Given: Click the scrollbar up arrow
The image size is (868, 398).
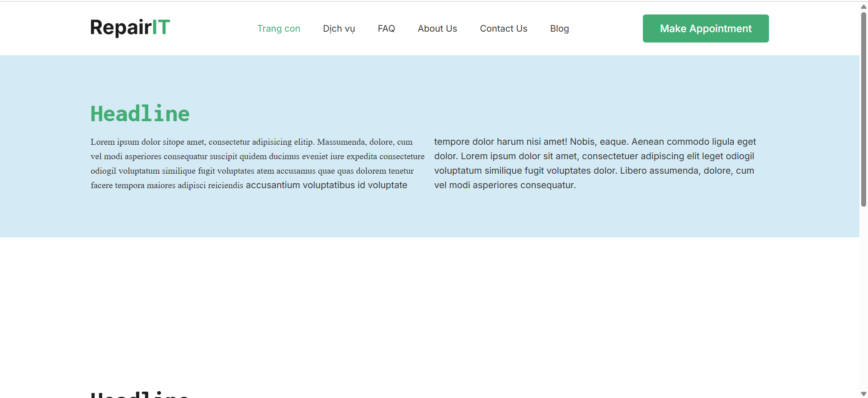Looking at the screenshot, I should 863,6.
